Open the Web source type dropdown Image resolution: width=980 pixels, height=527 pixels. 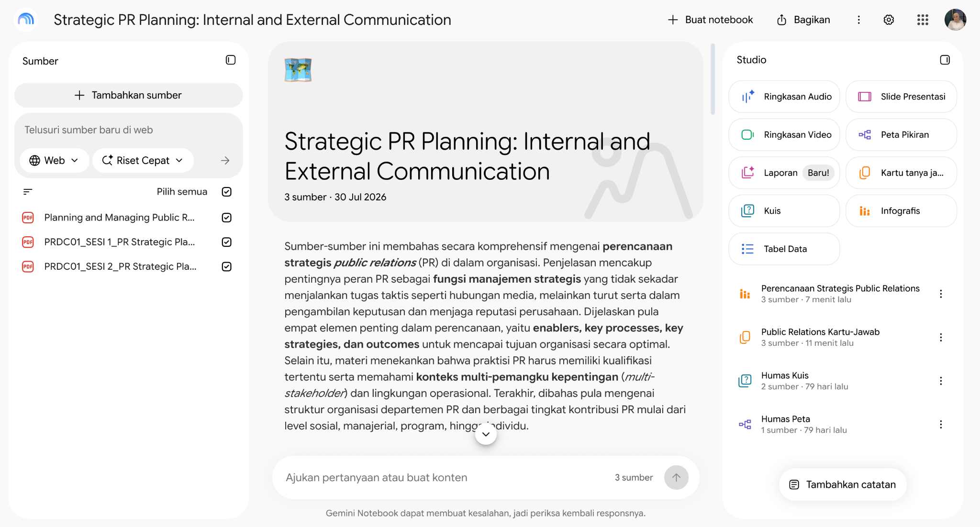(54, 160)
